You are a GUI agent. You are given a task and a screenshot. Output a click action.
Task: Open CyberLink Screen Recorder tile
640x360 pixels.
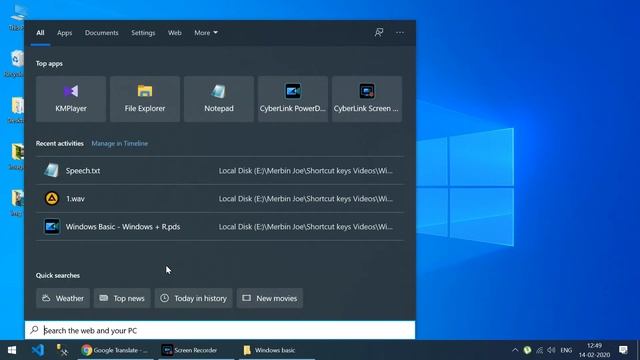[x=367, y=99]
